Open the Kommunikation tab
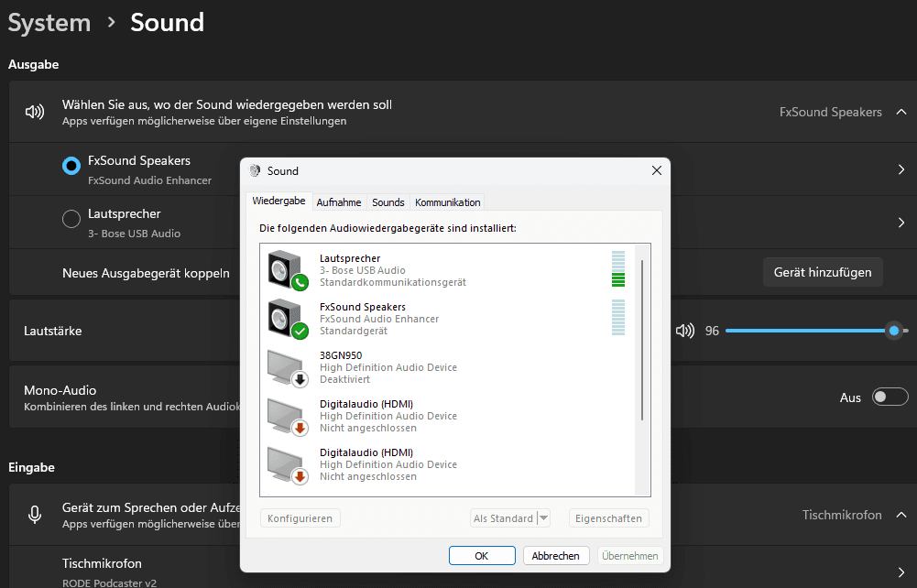Image resolution: width=917 pixels, height=588 pixels. (x=447, y=202)
